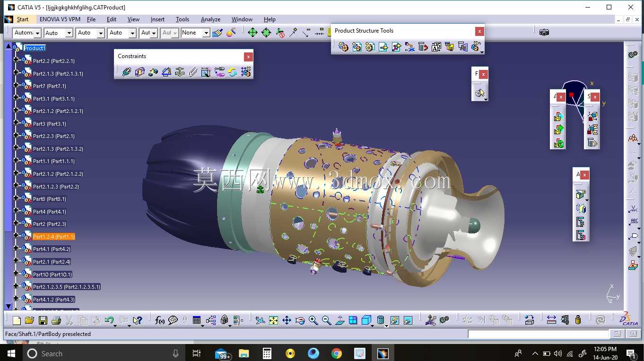The image size is (644, 361).
Task: Open File Explorer from the taskbar
Action: pos(244,353)
